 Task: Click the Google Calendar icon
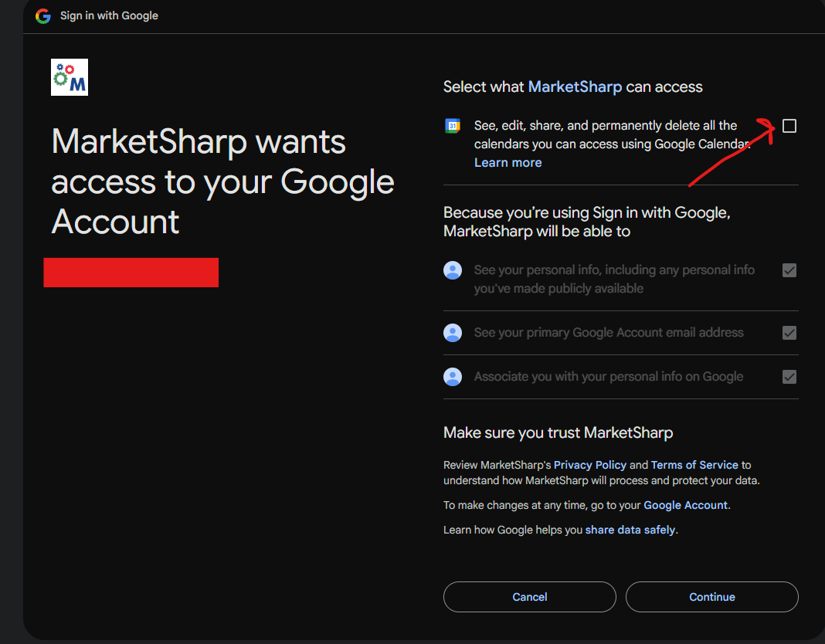453,126
